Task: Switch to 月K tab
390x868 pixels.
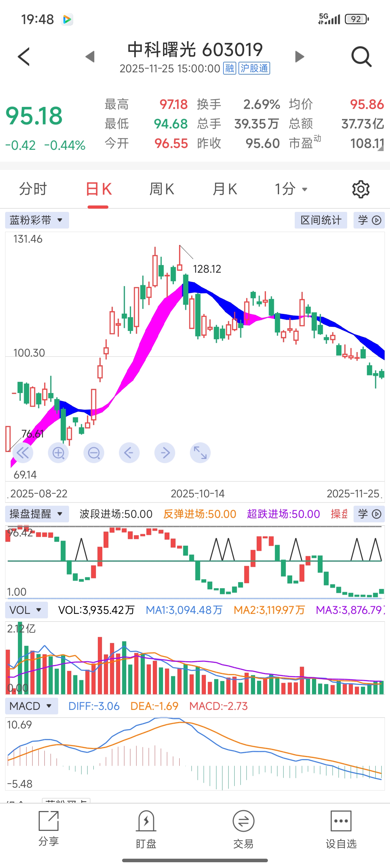Action: click(x=224, y=189)
